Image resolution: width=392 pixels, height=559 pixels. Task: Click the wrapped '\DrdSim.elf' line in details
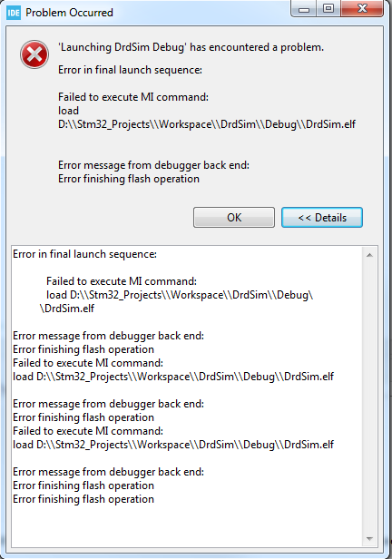pyautogui.click(x=67, y=309)
